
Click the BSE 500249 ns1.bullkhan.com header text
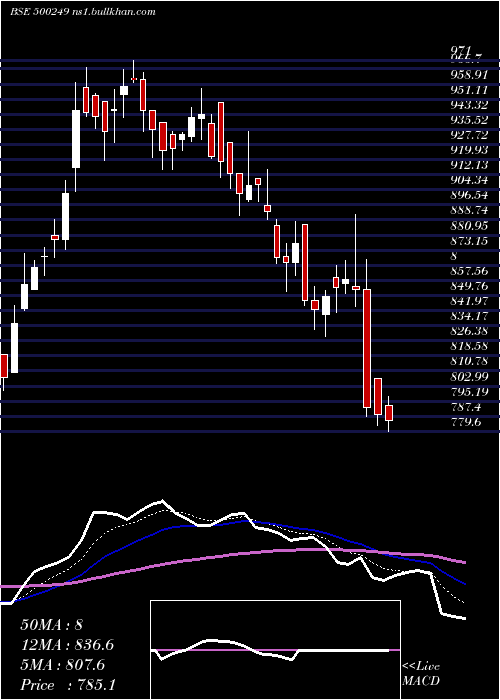tap(83, 12)
